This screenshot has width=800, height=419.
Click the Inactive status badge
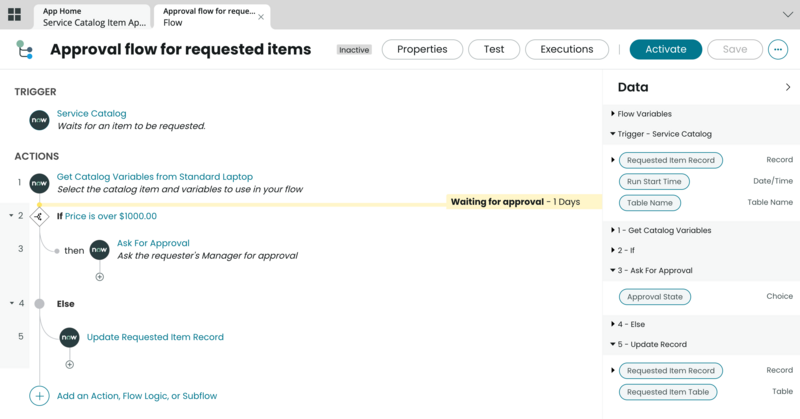coord(354,50)
